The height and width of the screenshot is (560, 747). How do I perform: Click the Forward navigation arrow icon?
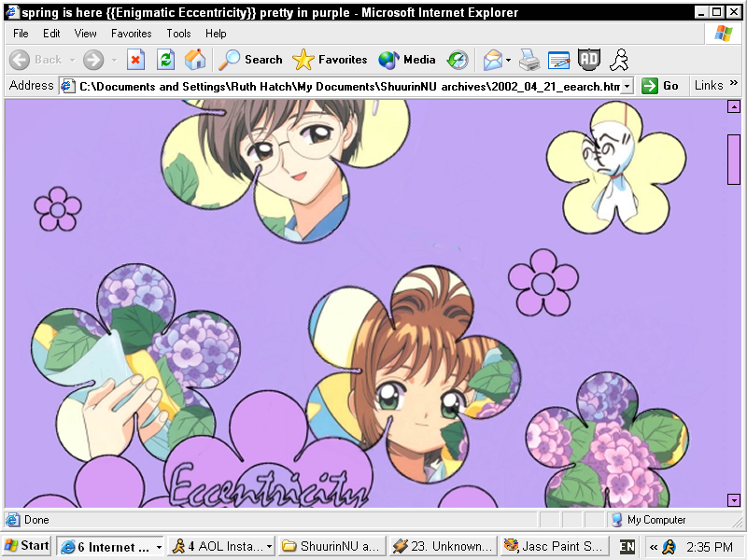tap(92, 60)
